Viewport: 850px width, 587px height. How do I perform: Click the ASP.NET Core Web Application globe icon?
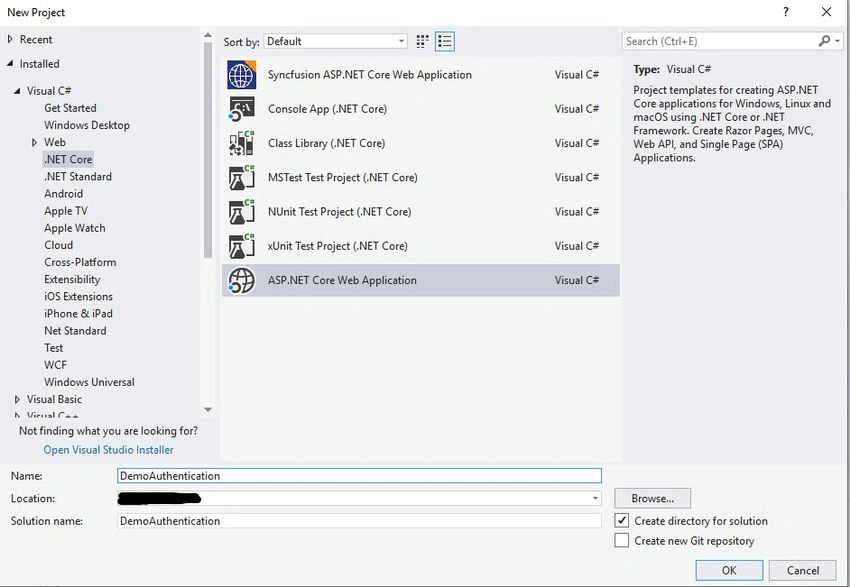pos(241,280)
